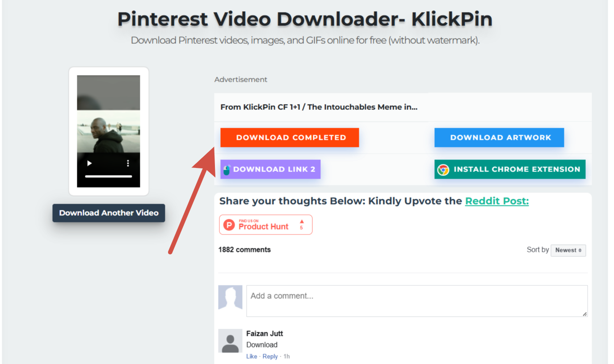
Task: Open the Reddit Post link
Action: (497, 201)
